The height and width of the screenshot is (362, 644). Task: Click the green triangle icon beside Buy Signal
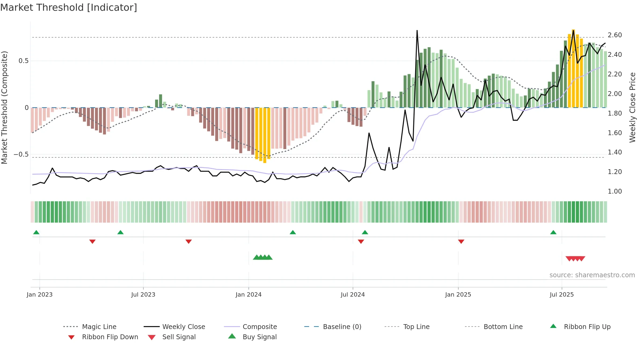(232, 336)
